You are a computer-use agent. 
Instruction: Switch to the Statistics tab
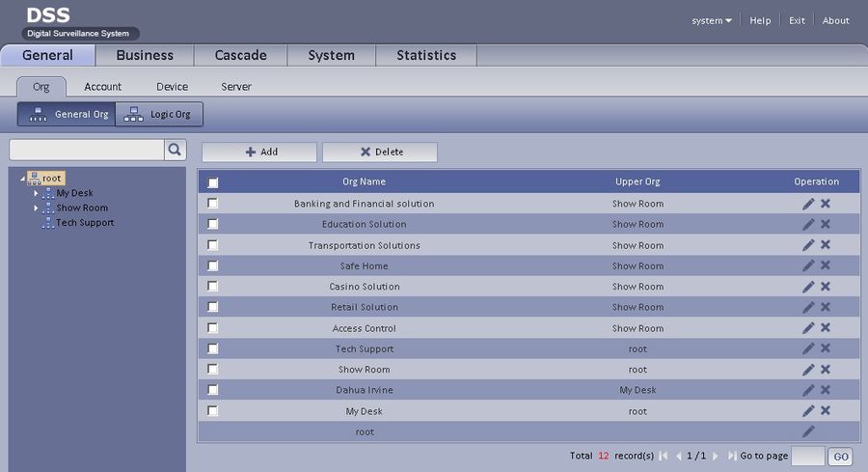pos(426,55)
